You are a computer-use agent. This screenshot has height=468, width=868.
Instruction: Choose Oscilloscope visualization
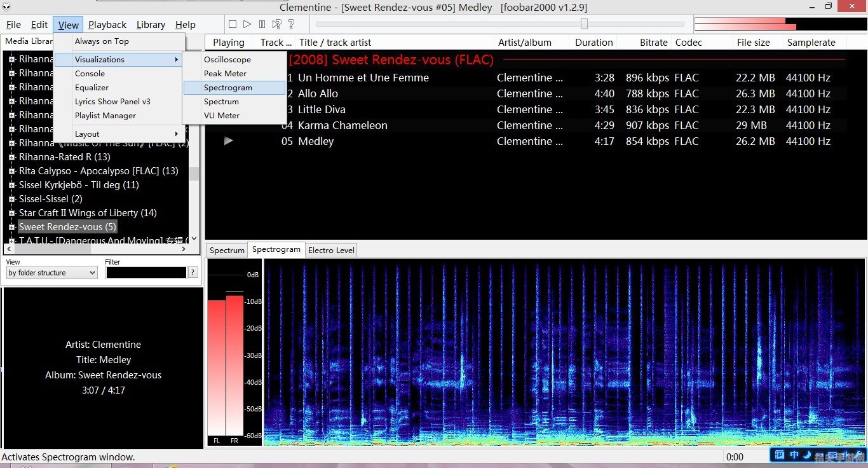(234, 59)
